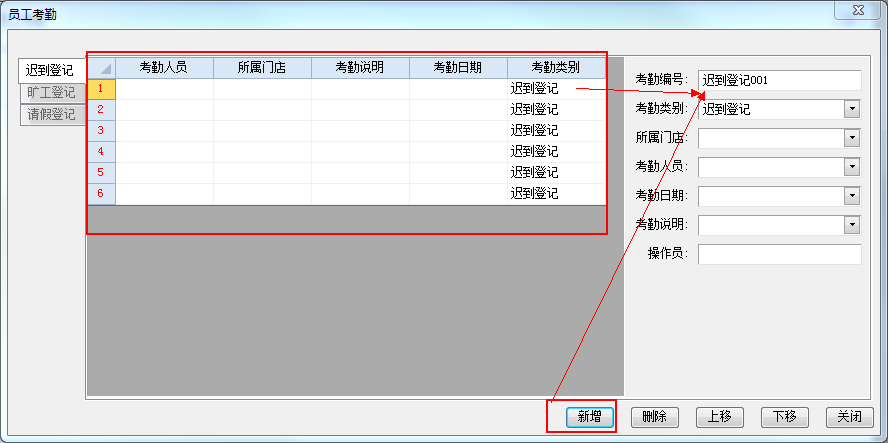Image resolution: width=888 pixels, height=443 pixels.
Task: Click the 关闭 button
Action: [x=850, y=417]
